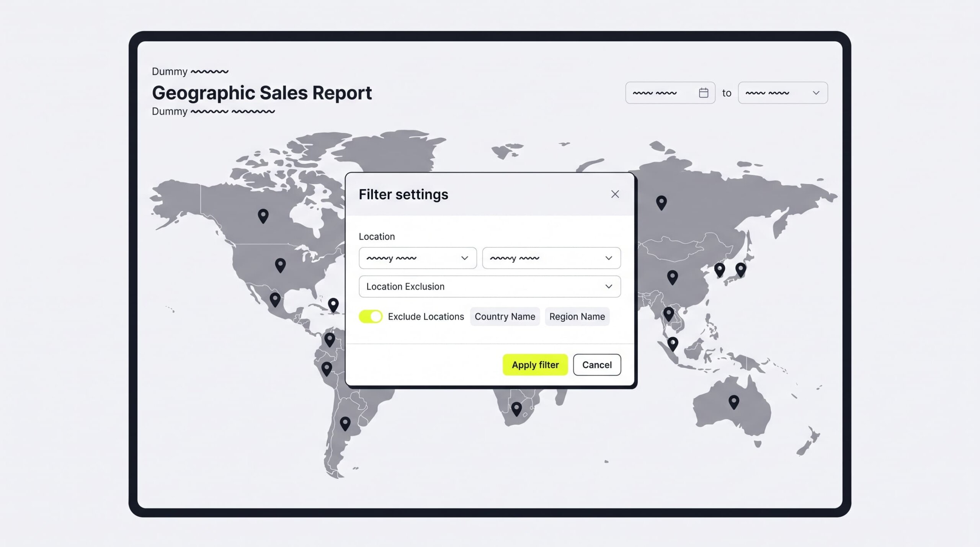Select the map pin near Malaysia
The width and height of the screenshot is (980, 547).
[x=673, y=344]
